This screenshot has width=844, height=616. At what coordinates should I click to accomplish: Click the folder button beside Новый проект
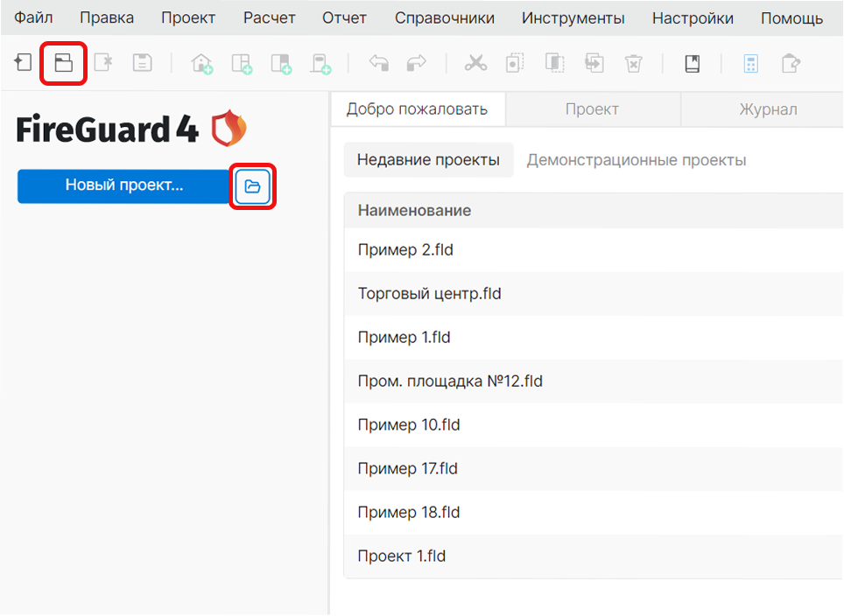[x=252, y=186]
